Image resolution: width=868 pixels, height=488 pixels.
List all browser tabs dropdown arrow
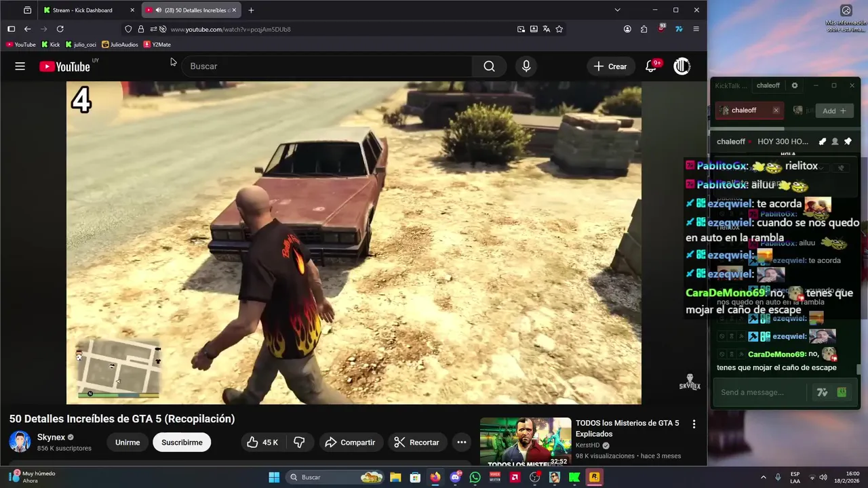click(x=617, y=10)
